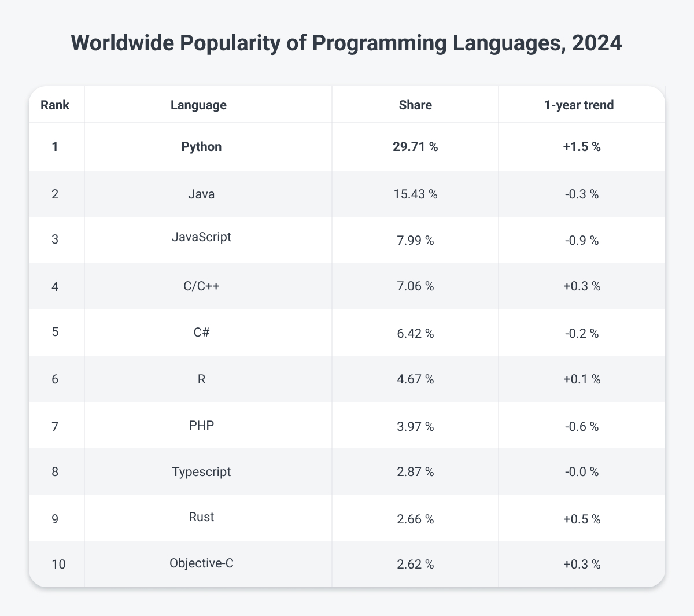Click the "1-year trend" column header
This screenshot has height=616, width=694.
point(579,105)
